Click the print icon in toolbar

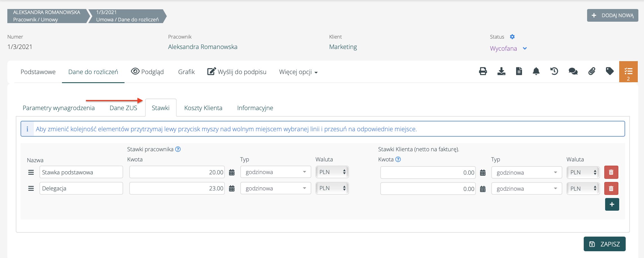483,71
